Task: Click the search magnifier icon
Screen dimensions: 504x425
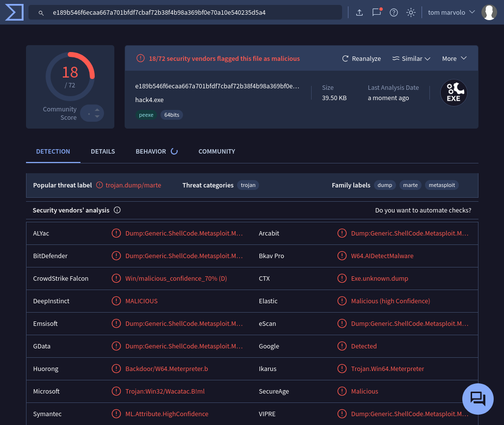Action: (41, 13)
